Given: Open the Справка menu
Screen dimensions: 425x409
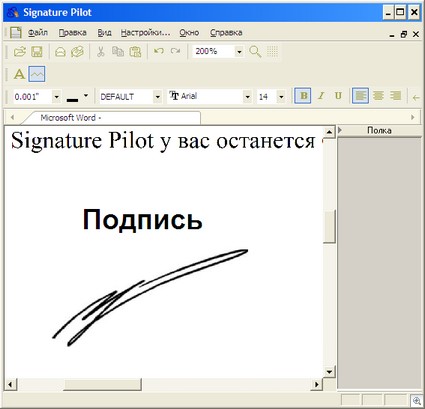Looking at the screenshot, I should tap(226, 33).
